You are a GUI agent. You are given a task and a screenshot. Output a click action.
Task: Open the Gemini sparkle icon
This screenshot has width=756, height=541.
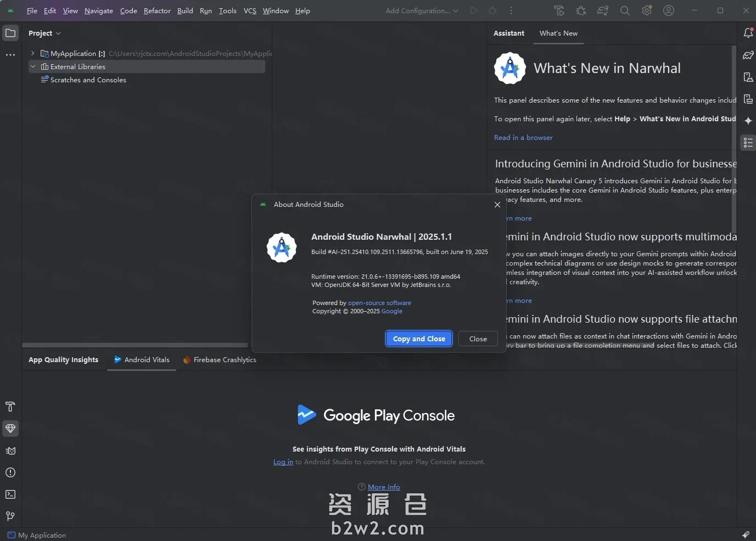748,121
